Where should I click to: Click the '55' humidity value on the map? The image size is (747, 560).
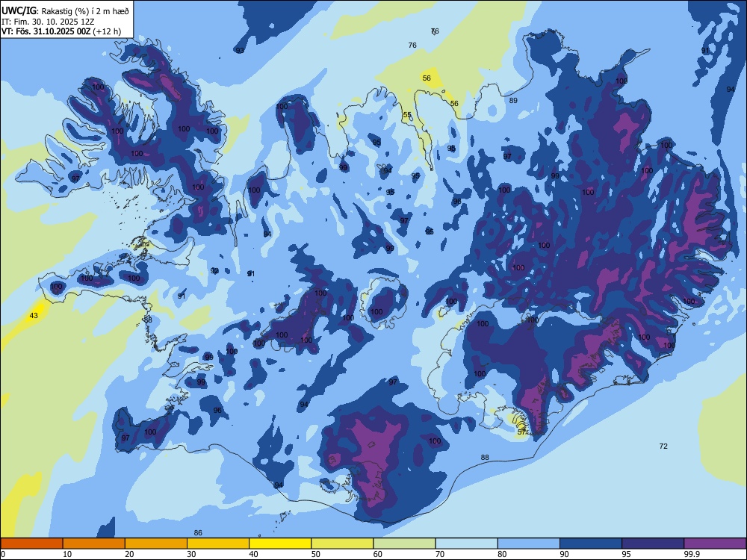click(407, 115)
